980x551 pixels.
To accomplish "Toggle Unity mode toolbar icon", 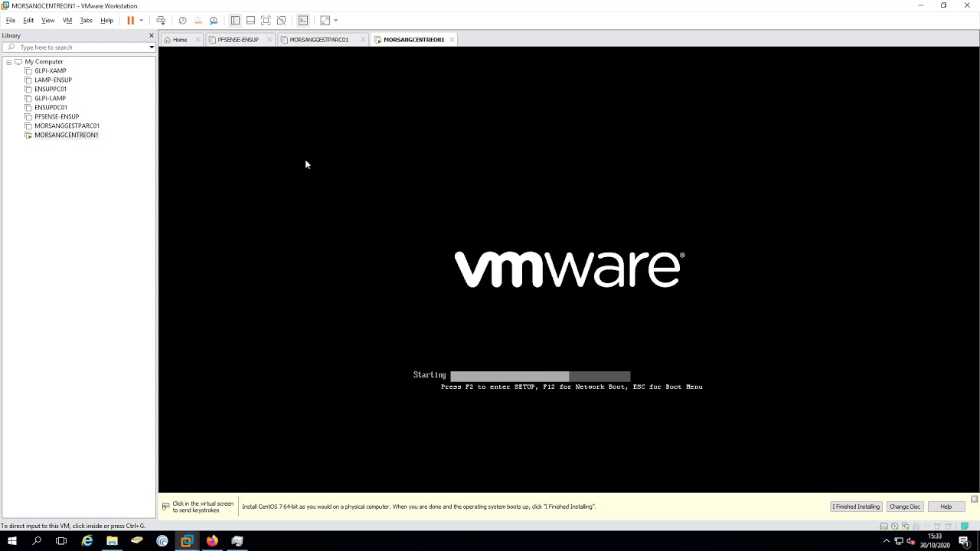I will click(281, 21).
